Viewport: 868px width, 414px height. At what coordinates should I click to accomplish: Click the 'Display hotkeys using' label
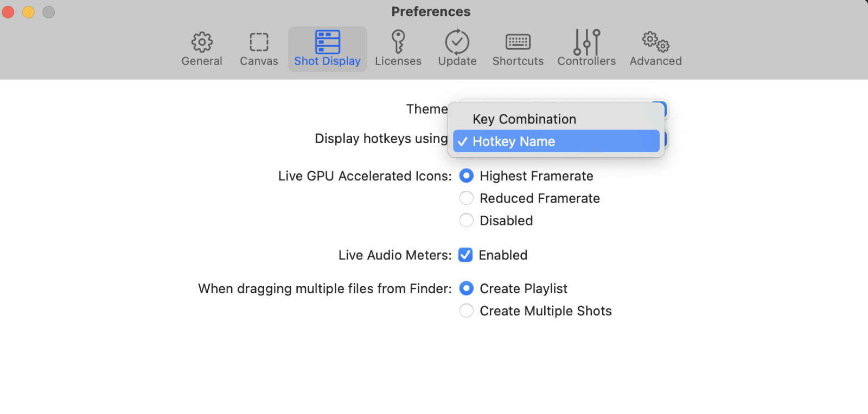coord(381,139)
